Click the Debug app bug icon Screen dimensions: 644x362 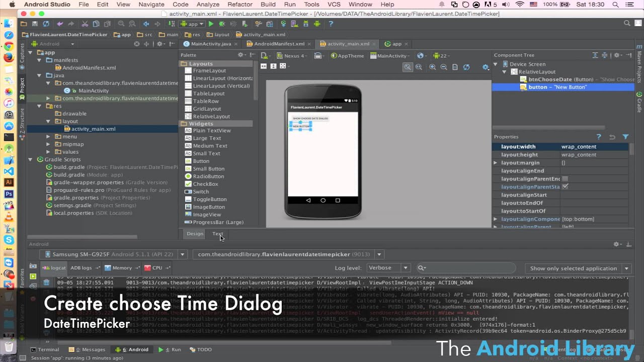(222, 24)
